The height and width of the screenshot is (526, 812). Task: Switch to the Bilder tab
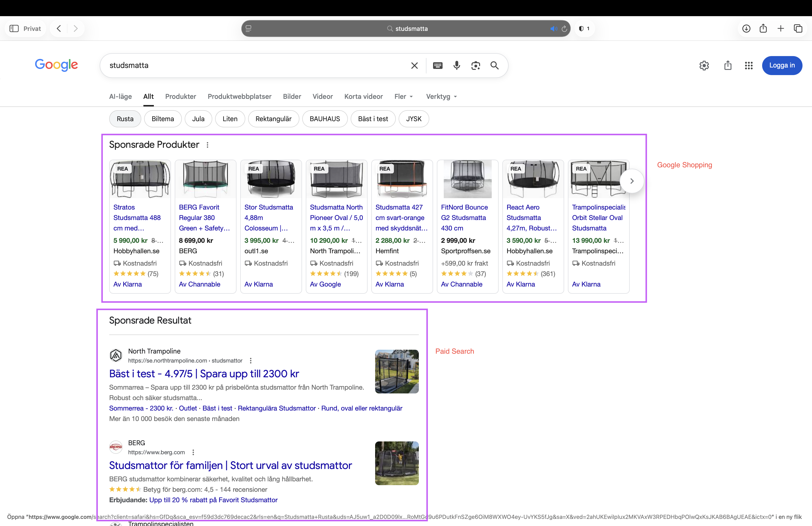point(292,97)
